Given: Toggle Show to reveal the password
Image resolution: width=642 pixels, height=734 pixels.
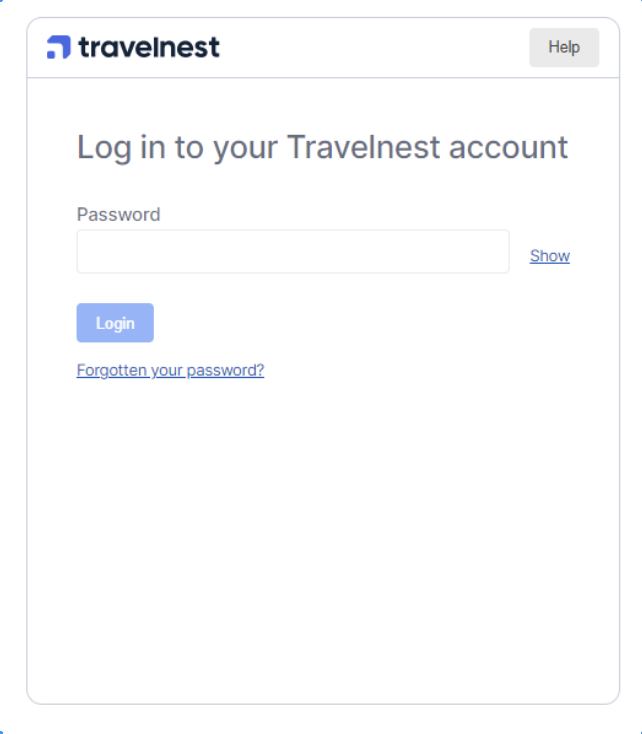Looking at the screenshot, I should (x=550, y=256).
